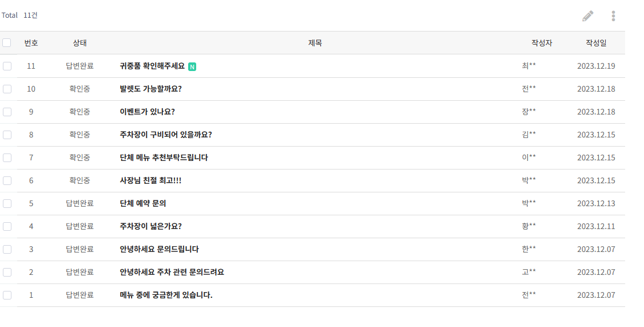The height and width of the screenshot is (327, 644).
Task: Click the '제목' column header
Action: 315,43
